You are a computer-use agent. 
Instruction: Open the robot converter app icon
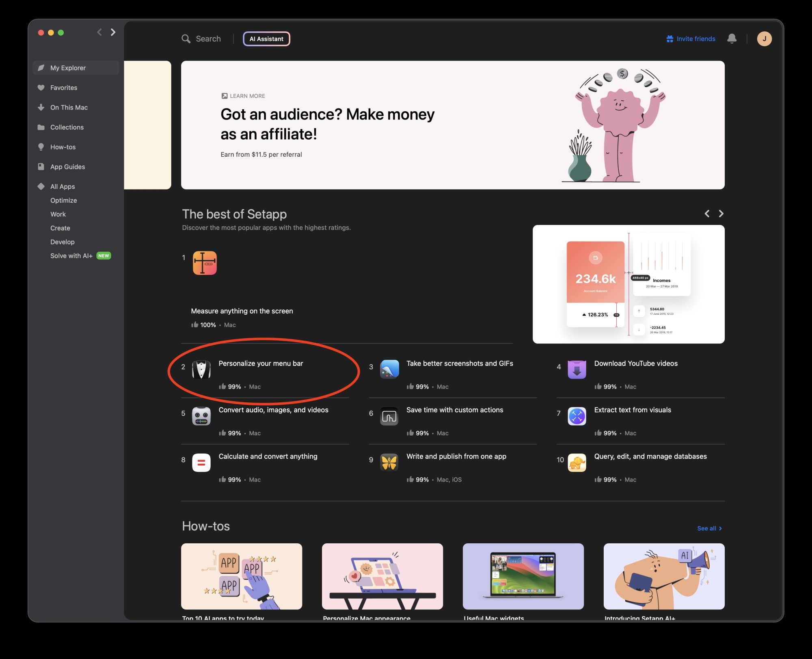click(x=201, y=416)
